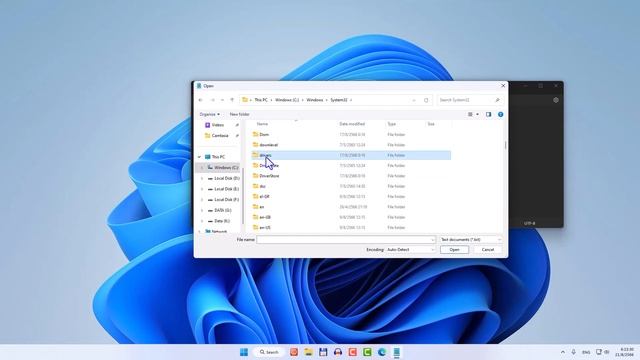This screenshot has width=640, height=360.
Task: Open the Organize menu
Action: (x=209, y=114)
